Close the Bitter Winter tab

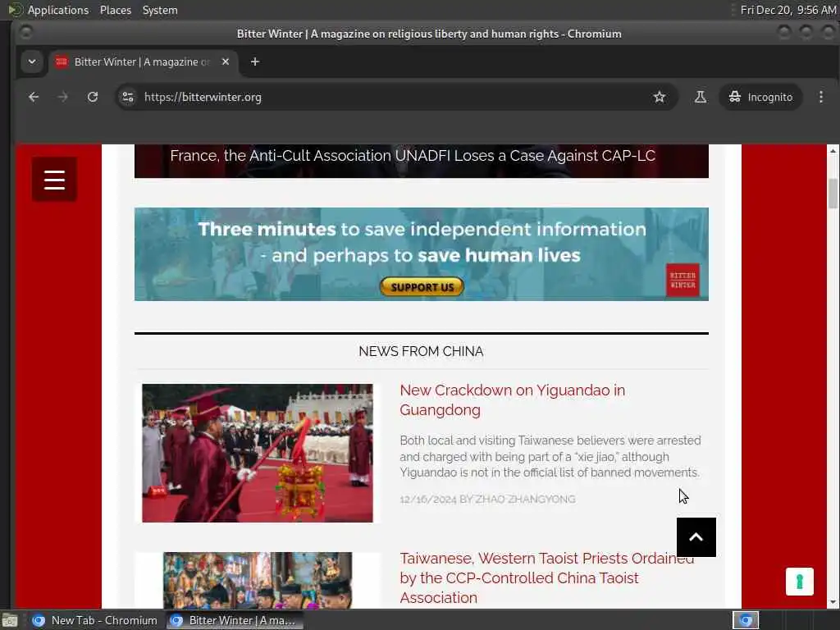pyautogui.click(x=226, y=62)
